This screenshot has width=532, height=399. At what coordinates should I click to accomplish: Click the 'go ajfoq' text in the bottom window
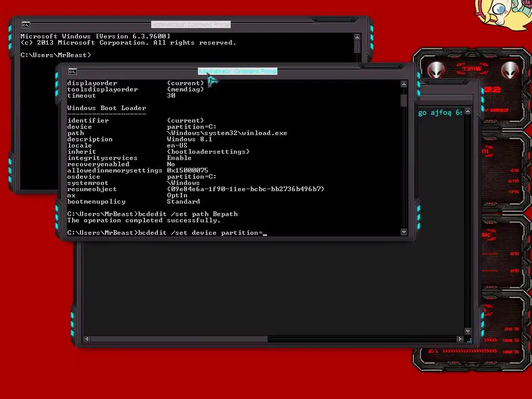(434, 113)
